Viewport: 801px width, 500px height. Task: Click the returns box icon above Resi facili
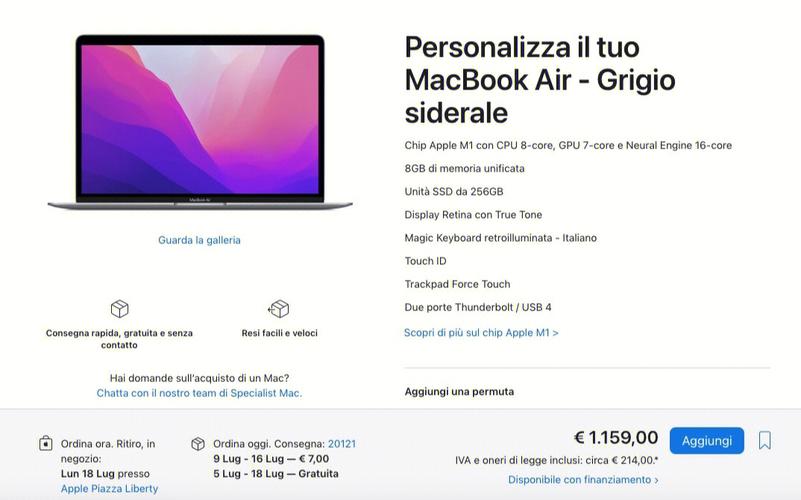click(278, 308)
